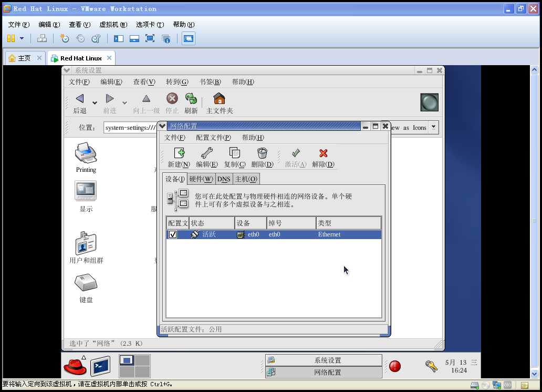Open the Users and Groups (用户和组群) icon

86,243
